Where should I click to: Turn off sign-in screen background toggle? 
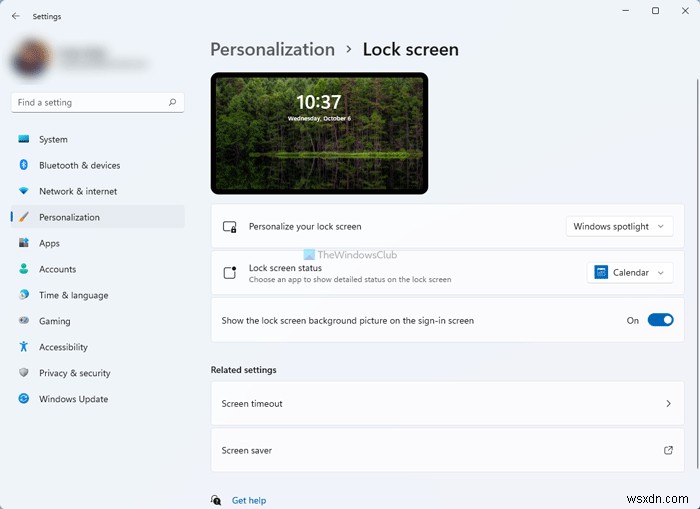pyautogui.click(x=660, y=320)
